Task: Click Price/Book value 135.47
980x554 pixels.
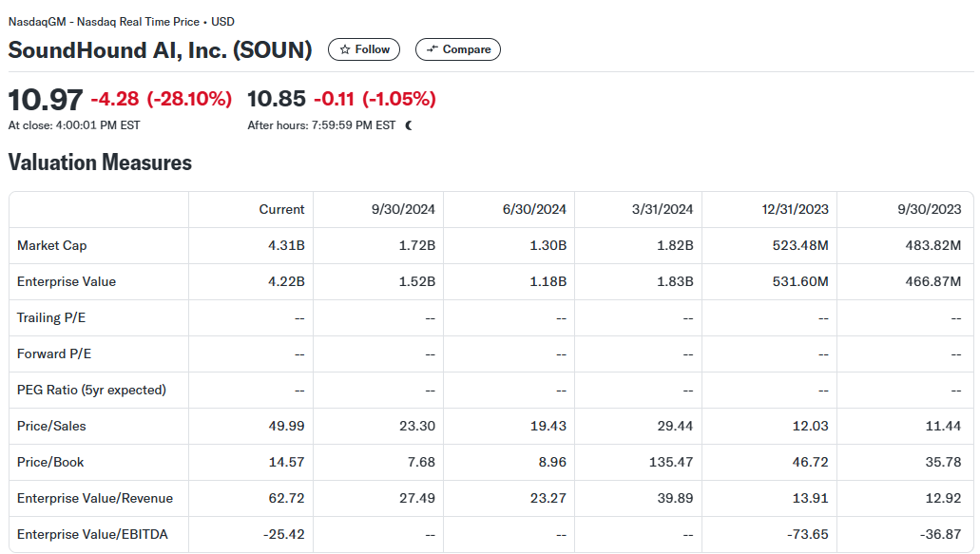Action: click(x=671, y=462)
